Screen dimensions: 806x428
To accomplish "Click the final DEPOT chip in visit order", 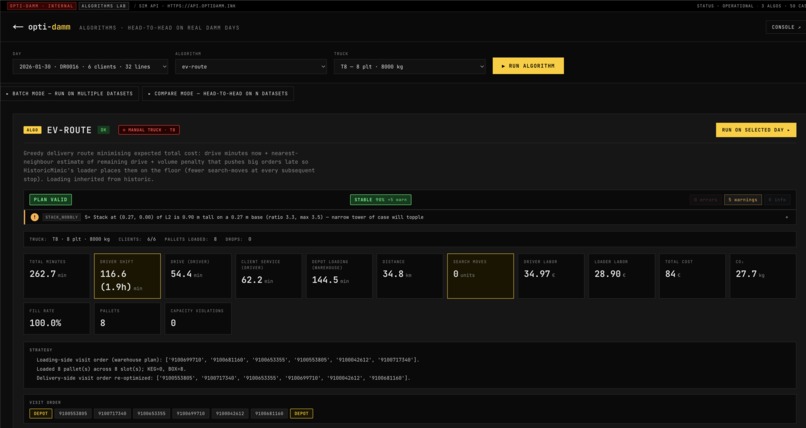I will (302, 413).
